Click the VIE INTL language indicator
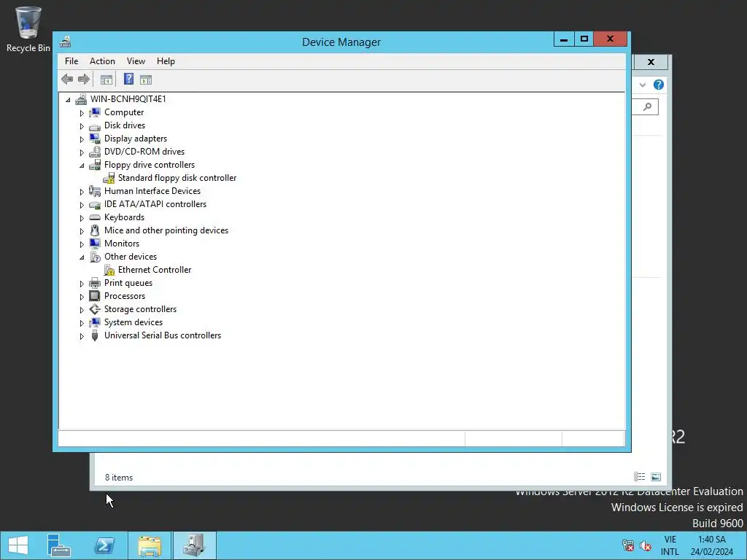This screenshot has width=747, height=560. (x=670, y=545)
